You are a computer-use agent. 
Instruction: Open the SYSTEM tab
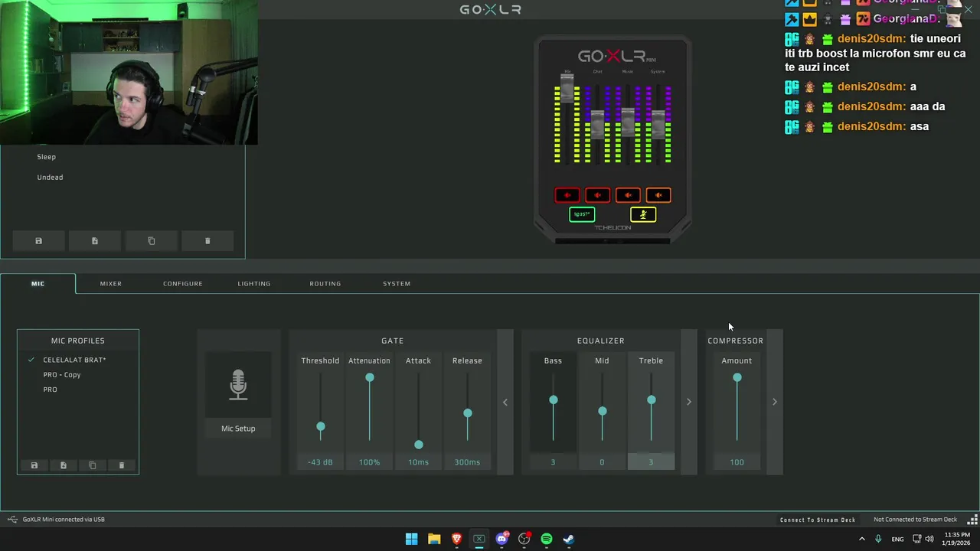(397, 283)
